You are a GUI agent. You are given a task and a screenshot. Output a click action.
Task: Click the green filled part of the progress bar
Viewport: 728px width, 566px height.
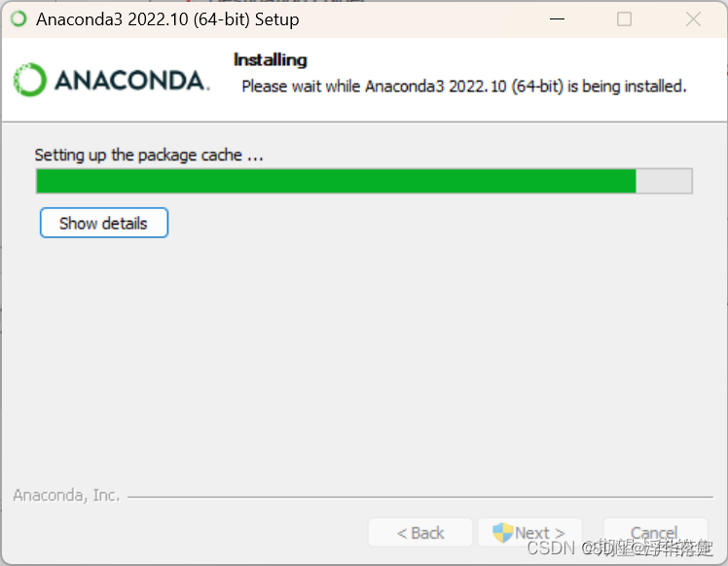[336, 181]
